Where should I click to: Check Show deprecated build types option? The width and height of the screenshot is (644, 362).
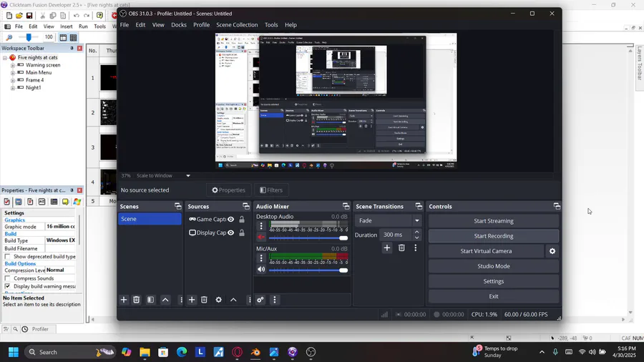7,257
